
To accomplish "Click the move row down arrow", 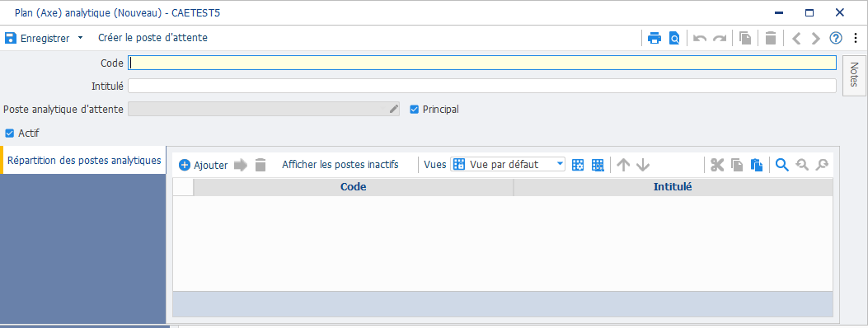I will (x=643, y=165).
